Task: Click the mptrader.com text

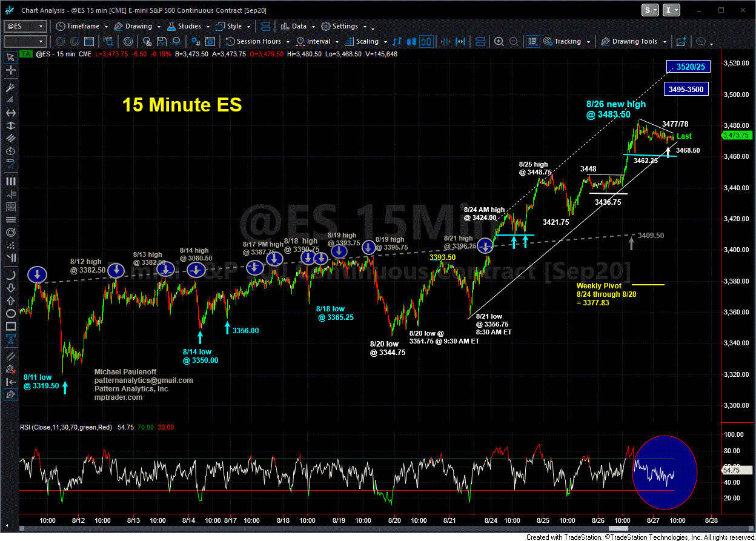Action: [119, 397]
